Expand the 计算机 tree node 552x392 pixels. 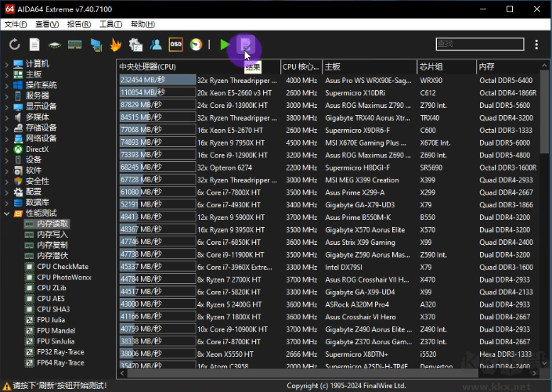pyautogui.click(x=6, y=64)
